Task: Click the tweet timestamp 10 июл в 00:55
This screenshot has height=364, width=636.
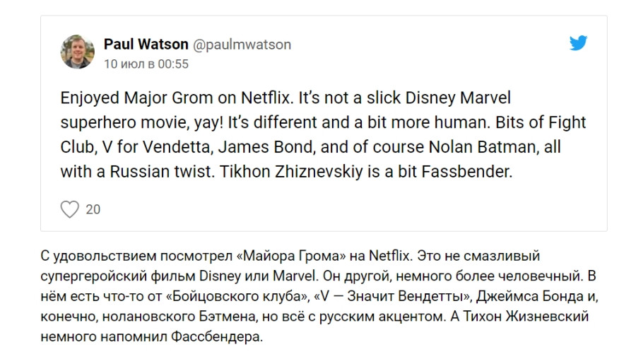Action: pyautogui.click(x=146, y=64)
